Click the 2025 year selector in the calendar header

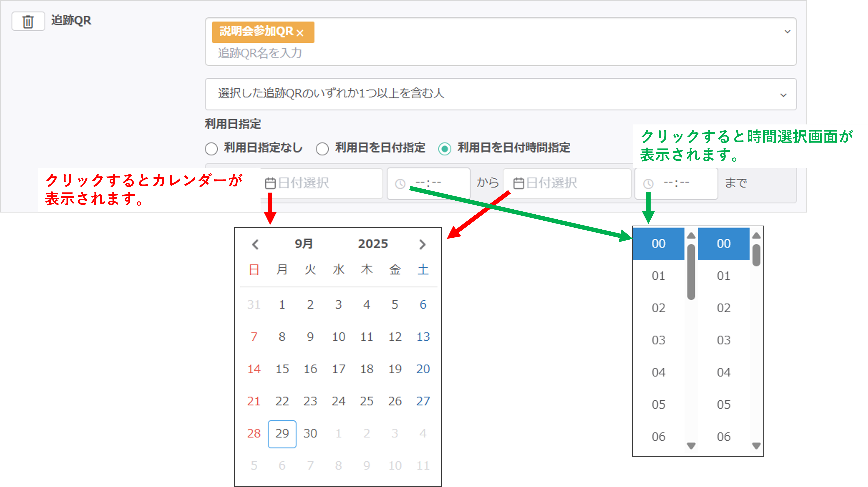[x=373, y=243]
